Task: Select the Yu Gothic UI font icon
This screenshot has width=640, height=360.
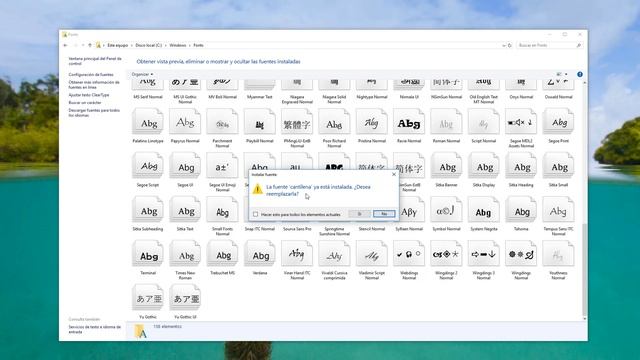Action: [x=185, y=298]
